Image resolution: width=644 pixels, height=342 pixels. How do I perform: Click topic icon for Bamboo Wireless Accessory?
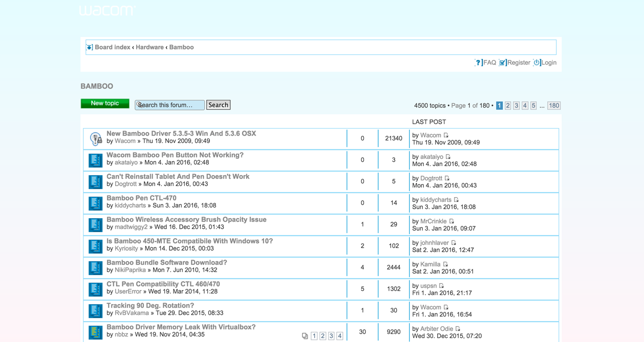(96, 225)
